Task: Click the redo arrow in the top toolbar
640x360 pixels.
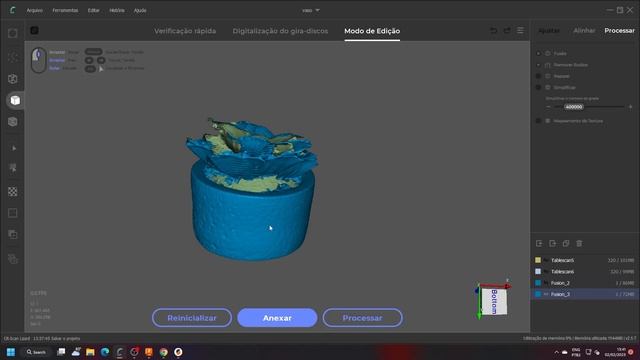Action: click(x=507, y=31)
